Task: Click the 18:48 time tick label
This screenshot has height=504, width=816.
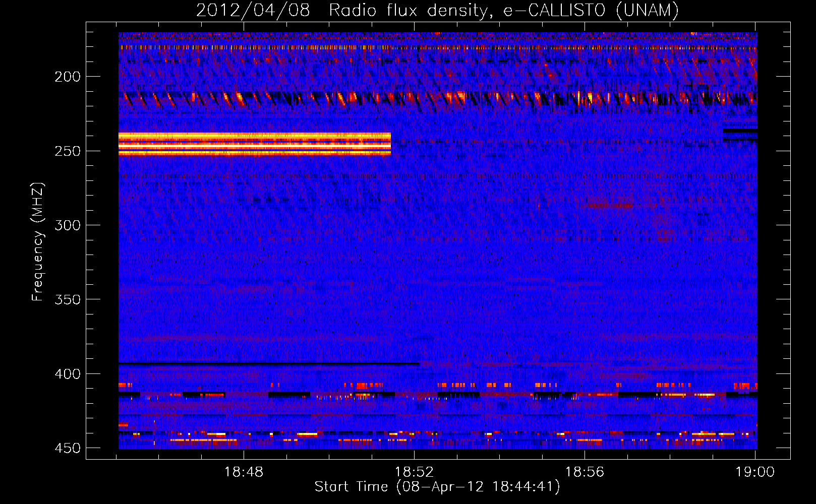Action: (244, 472)
